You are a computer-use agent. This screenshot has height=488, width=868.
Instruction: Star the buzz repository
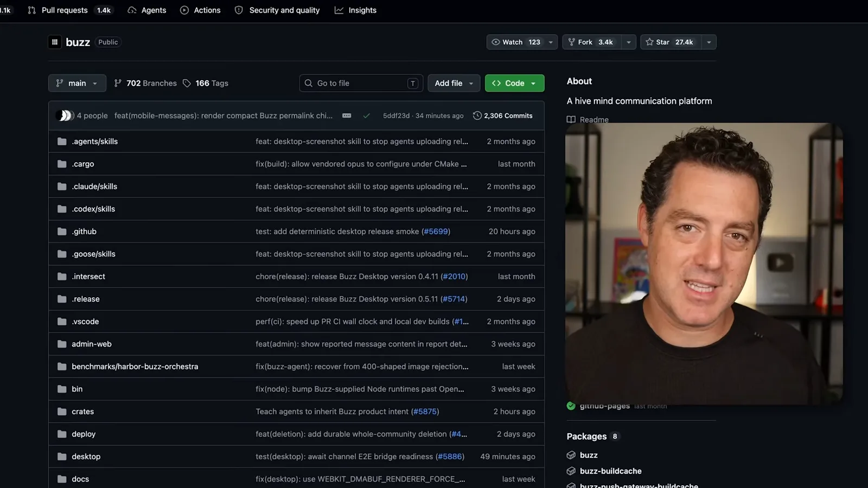click(669, 42)
